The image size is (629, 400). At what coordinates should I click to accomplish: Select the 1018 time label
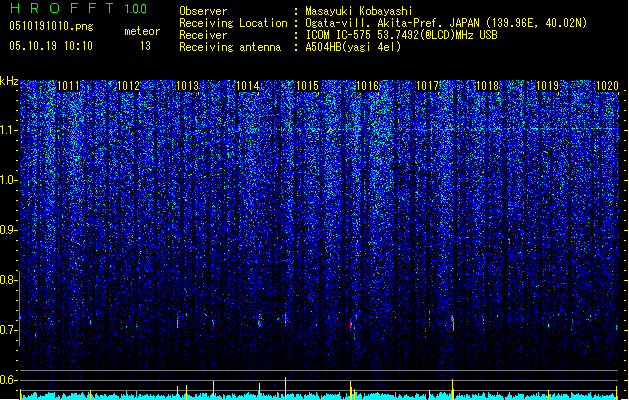(487, 86)
